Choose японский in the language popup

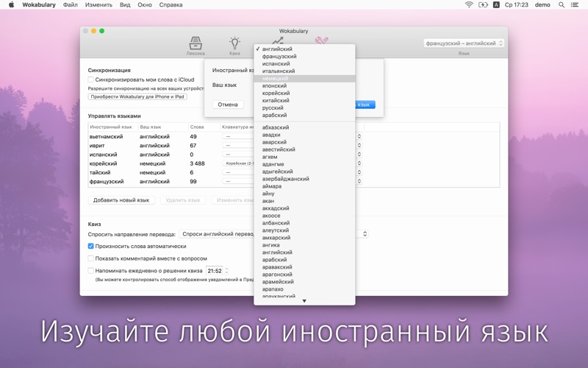point(304,85)
